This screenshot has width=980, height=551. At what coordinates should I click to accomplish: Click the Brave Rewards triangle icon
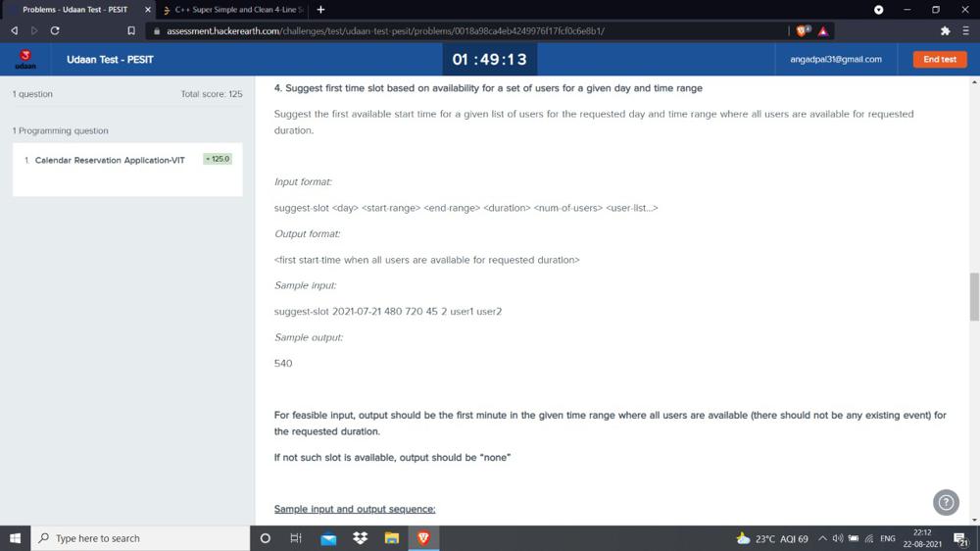click(823, 31)
